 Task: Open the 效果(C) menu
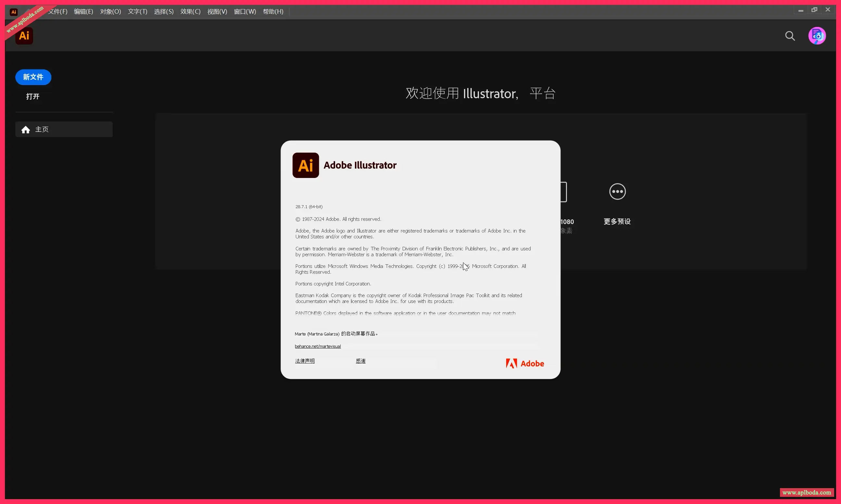coord(190,12)
